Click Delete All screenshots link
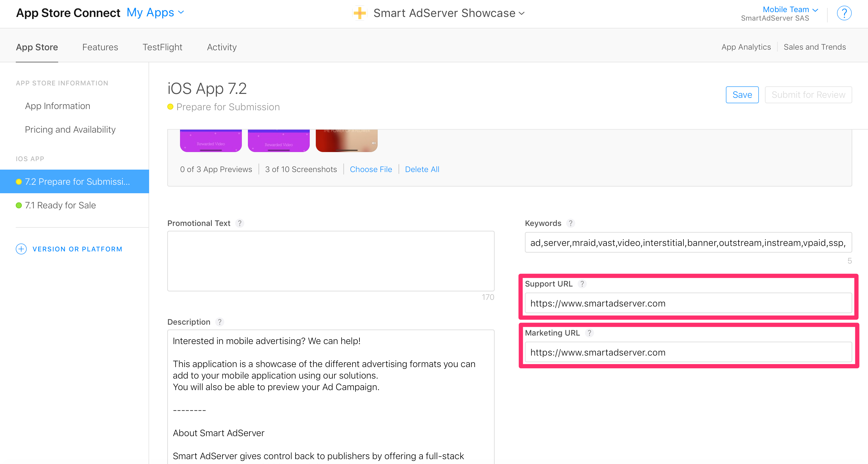 (x=422, y=169)
